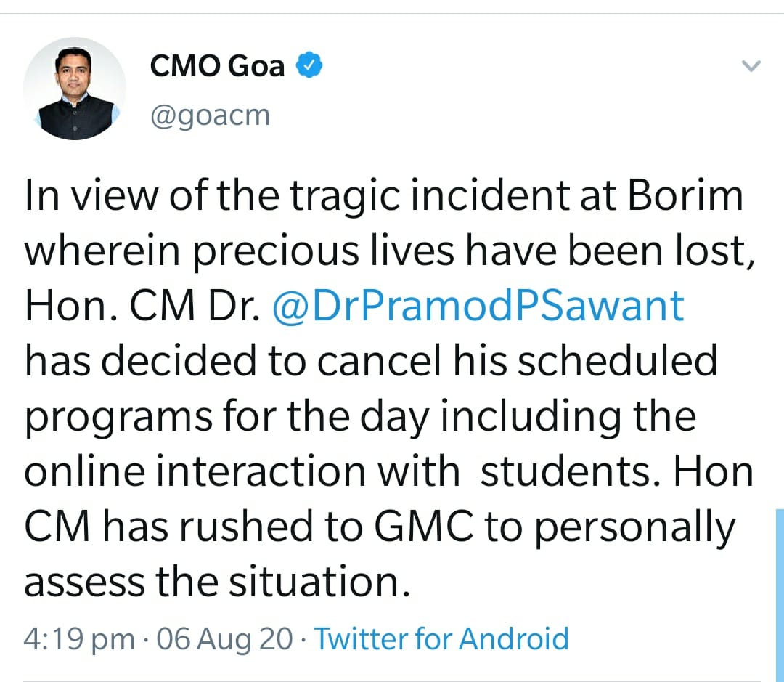The image size is (784, 682).
Task: Expand the tweet options chevron
Action: [x=752, y=67]
